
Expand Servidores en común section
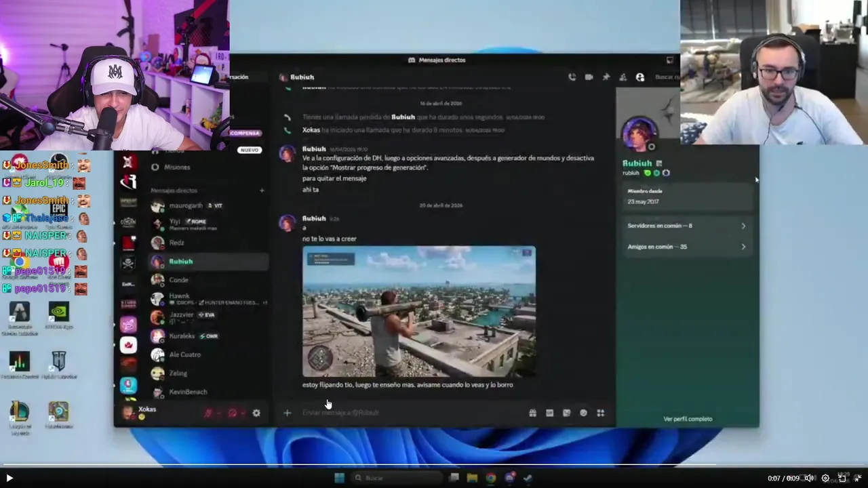pos(686,226)
